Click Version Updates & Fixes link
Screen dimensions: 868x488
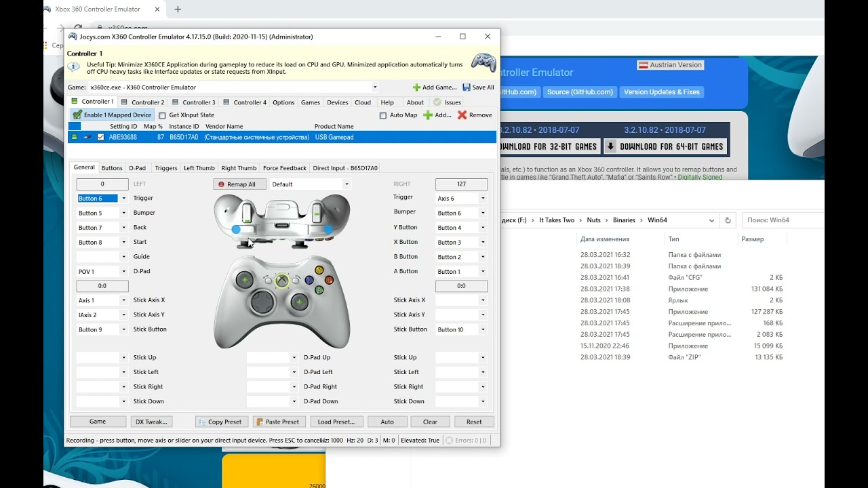point(662,92)
